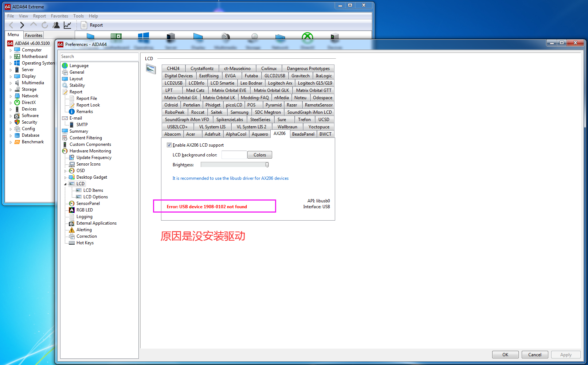
Task: Expand the OSD tree node
Action: pos(66,171)
